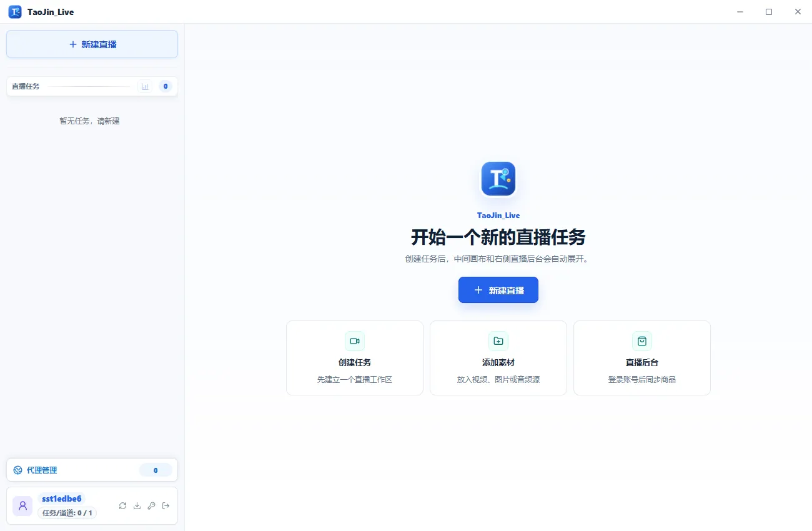Viewport: 812px width, 531px height.
Task: Click the username sst1edbe6
Action: click(x=61, y=499)
